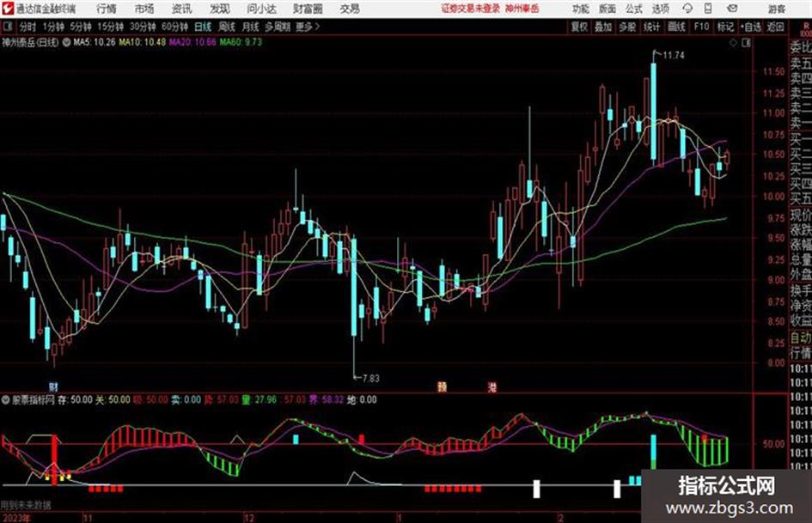Click the 股票指标网 indicator name
Image resolution: width=812 pixels, height=523 pixels.
click(34, 399)
